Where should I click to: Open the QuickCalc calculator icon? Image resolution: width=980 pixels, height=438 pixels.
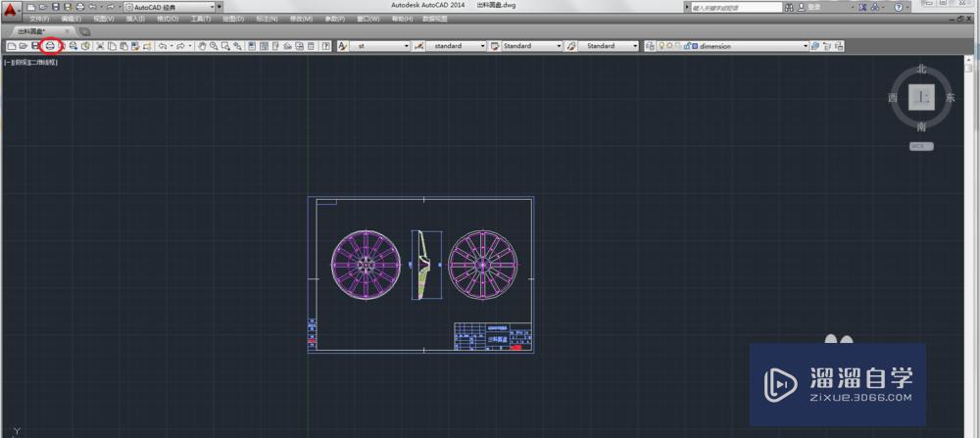pos(311,46)
